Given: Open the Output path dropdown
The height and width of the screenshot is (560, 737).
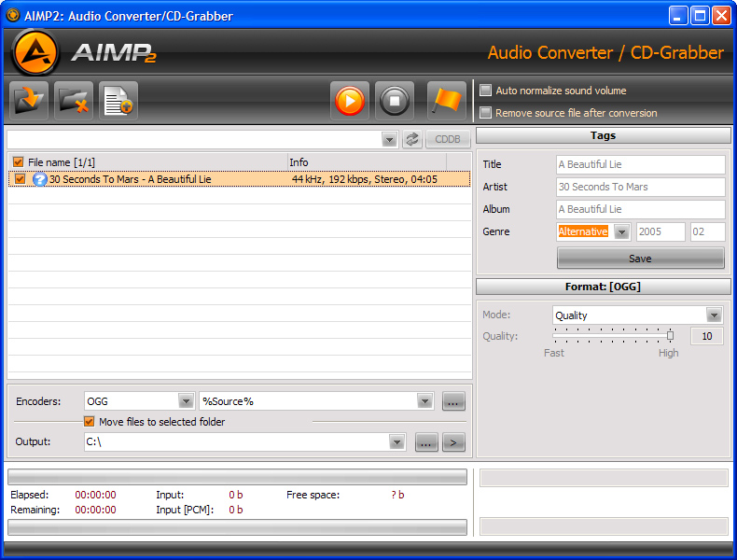Looking at the screenshot, I should [x=396, y=442].
